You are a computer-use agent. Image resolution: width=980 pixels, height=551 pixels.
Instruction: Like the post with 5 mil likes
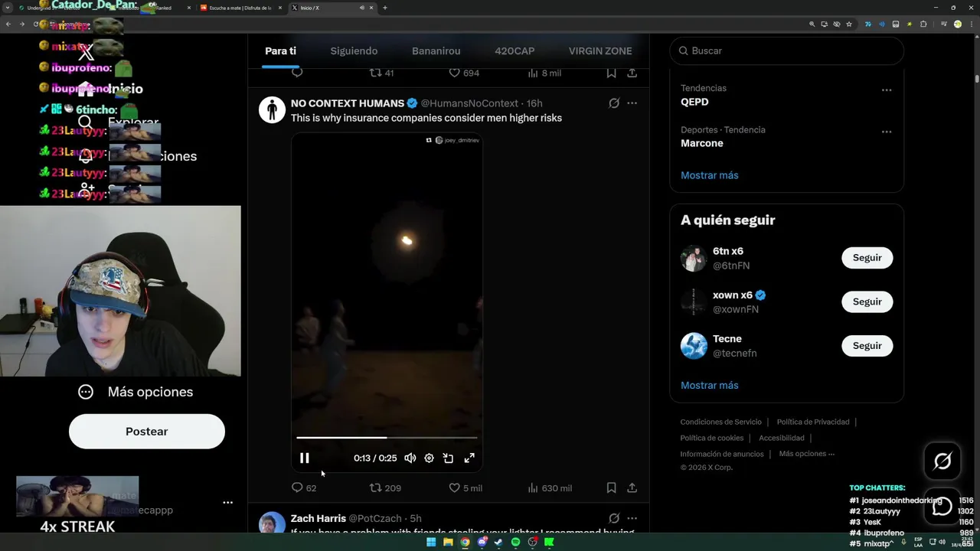point(465,487)
